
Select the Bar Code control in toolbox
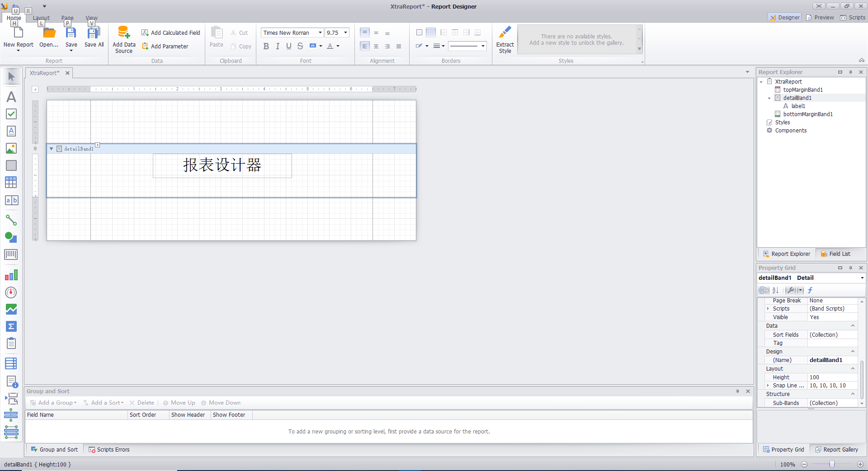point(11,254)
